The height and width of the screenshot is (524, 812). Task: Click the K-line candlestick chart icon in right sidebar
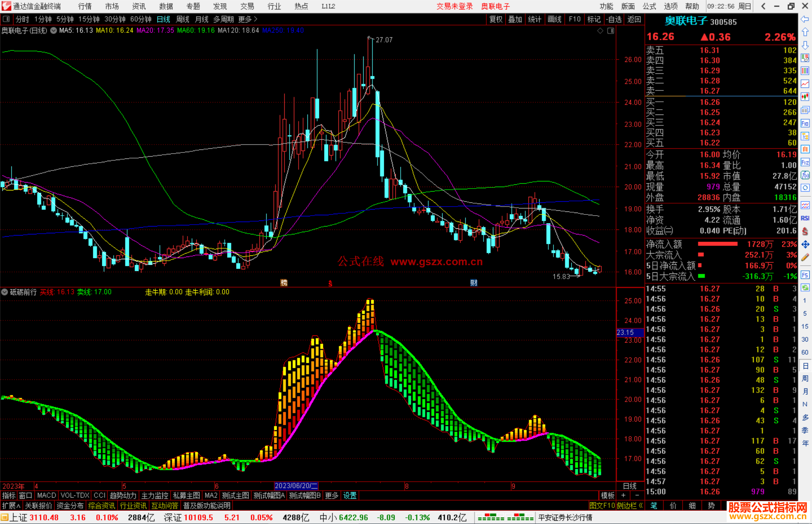[x=805, y=97]
